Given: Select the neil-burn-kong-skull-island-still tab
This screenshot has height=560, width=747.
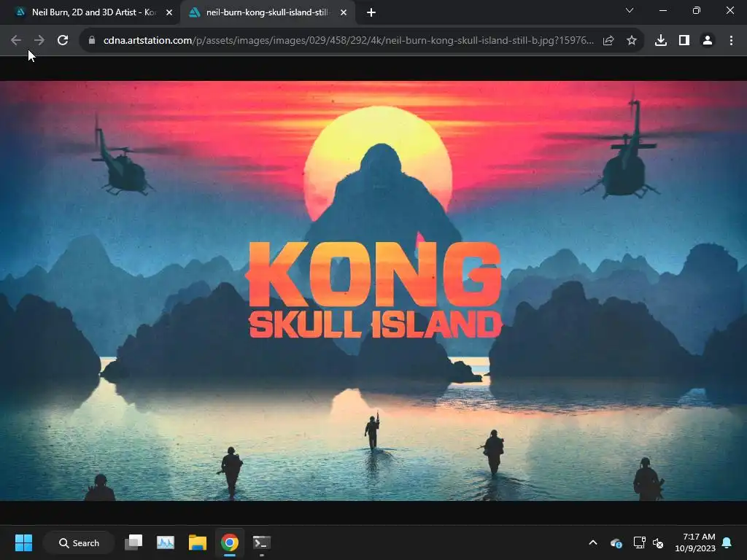Looking at the screenshot, I should pos(267,13).
